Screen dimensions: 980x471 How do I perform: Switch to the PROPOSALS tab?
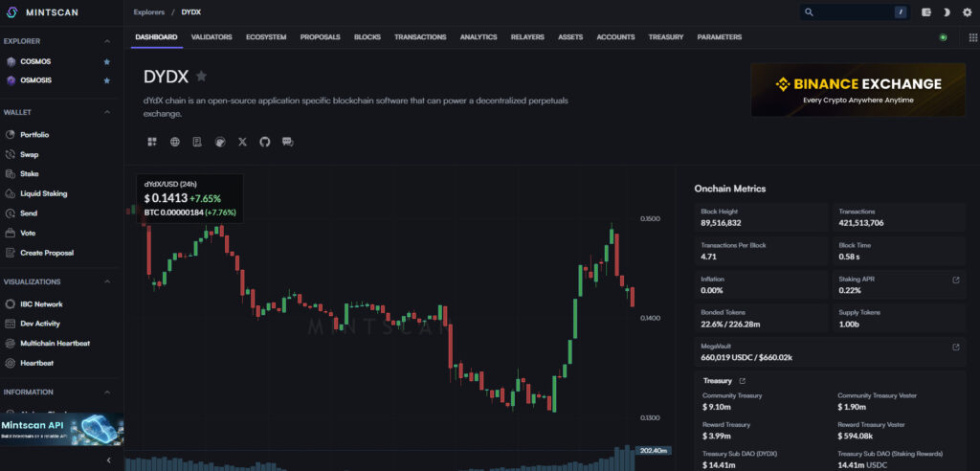coord(320,37)
